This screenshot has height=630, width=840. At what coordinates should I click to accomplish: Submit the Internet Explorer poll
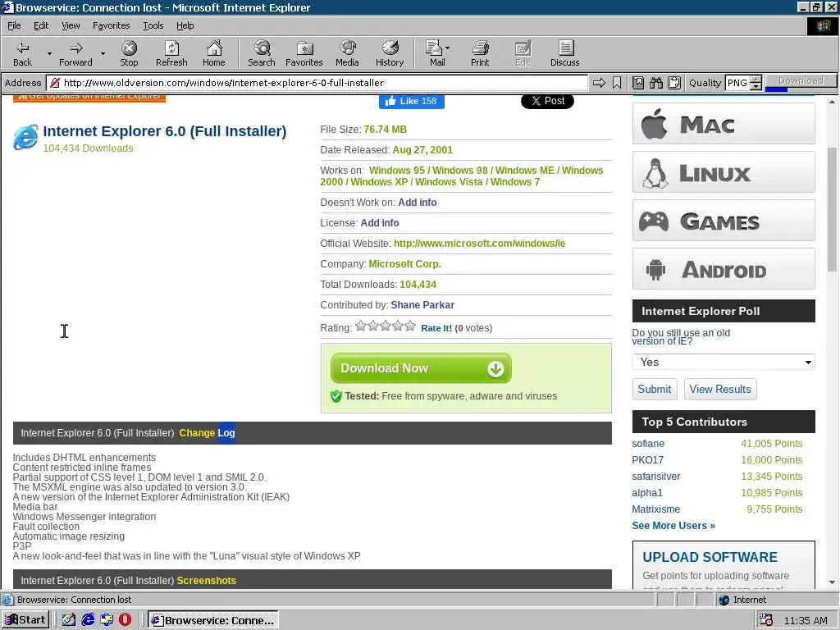pos(654,389)
